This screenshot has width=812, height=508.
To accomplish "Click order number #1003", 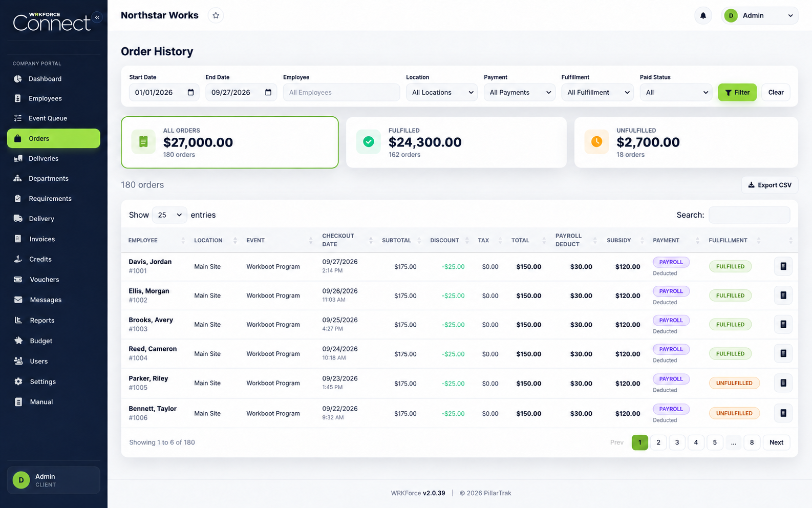I will [x=138, y=329].
